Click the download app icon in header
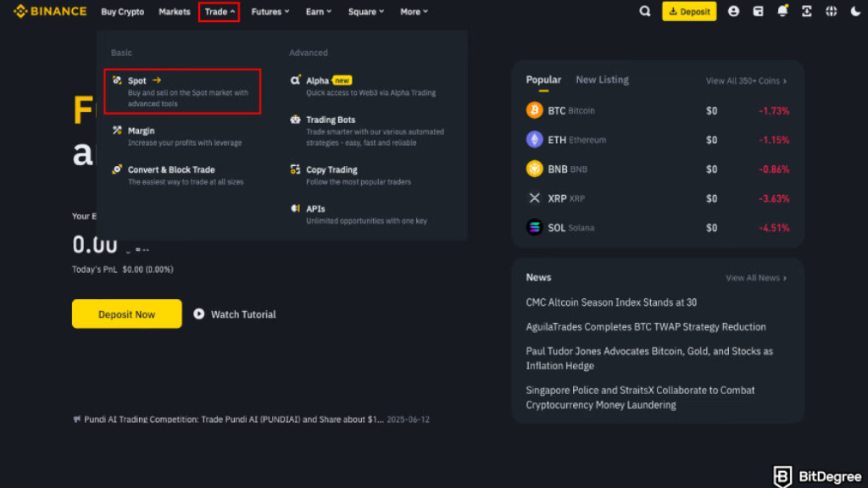The height and width of the screenshot is (488, 868). [807, 11]
